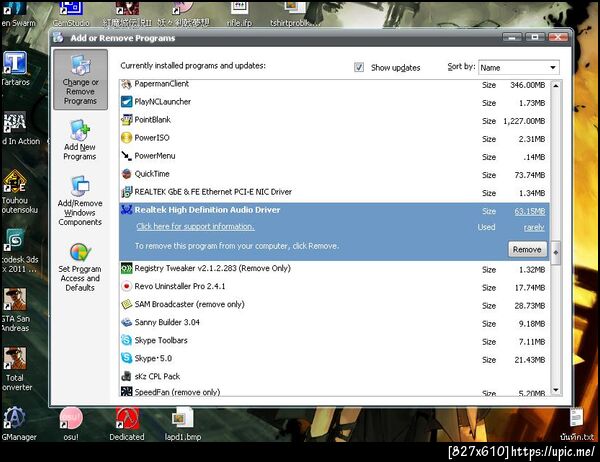Click the Skype 5.0 icon
This screenshot has width=600, height=462.
click(x=126, y=358)
